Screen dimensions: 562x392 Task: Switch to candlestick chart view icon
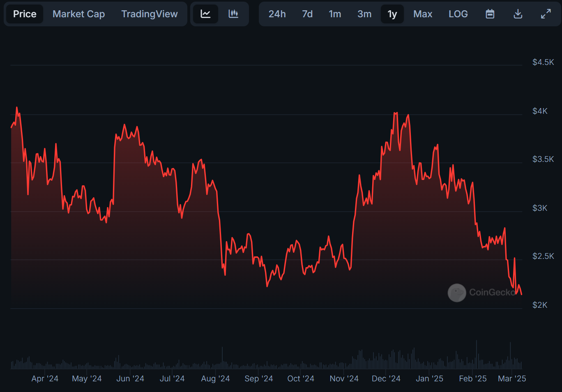pos(233,14)
